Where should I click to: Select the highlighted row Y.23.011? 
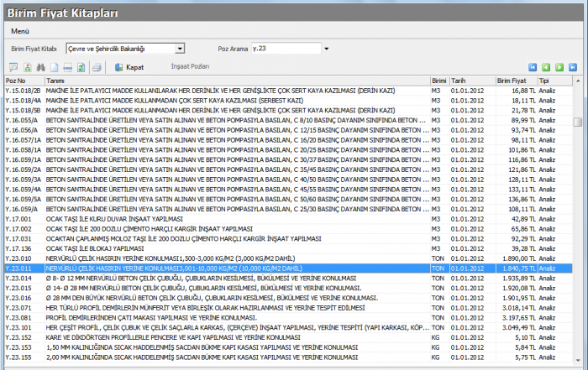[252, 268]
